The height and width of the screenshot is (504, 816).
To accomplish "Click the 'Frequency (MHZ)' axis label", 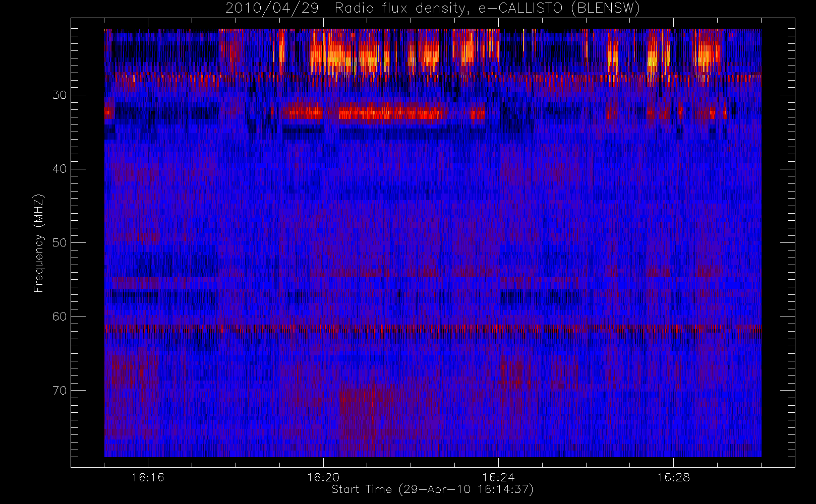I will 39,243.
